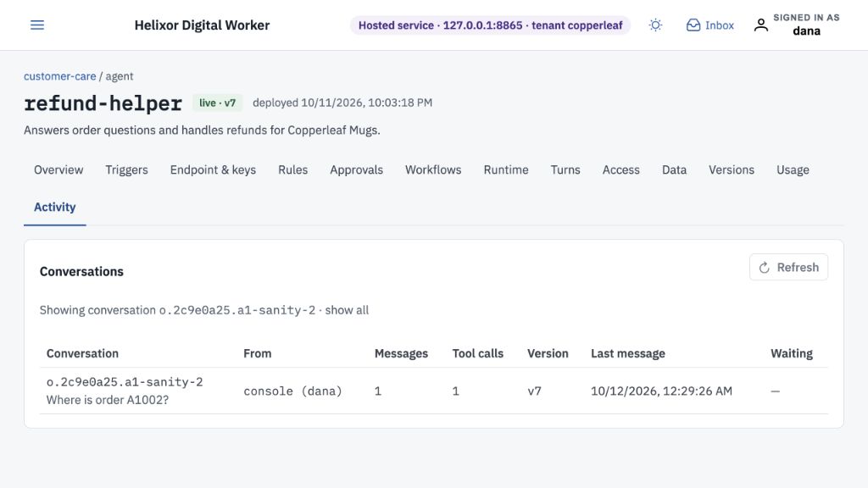Switch to the Overview tab

pos(58,169)
